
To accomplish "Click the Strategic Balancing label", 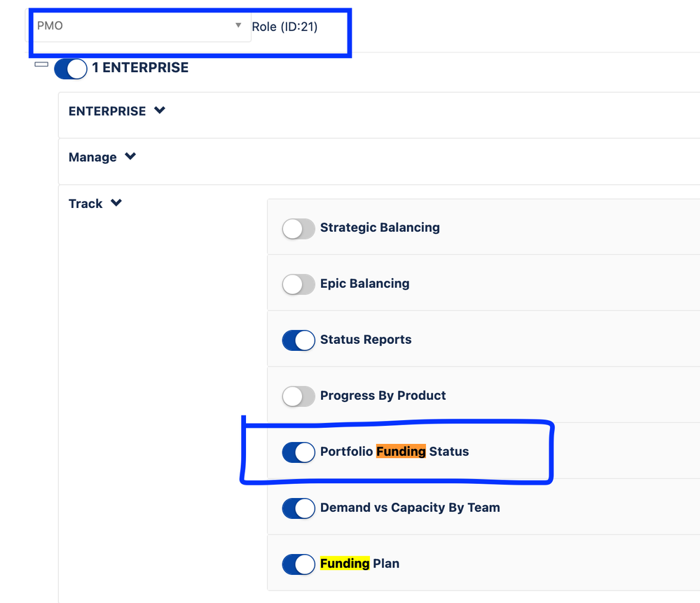I will [x=380, y=228].
